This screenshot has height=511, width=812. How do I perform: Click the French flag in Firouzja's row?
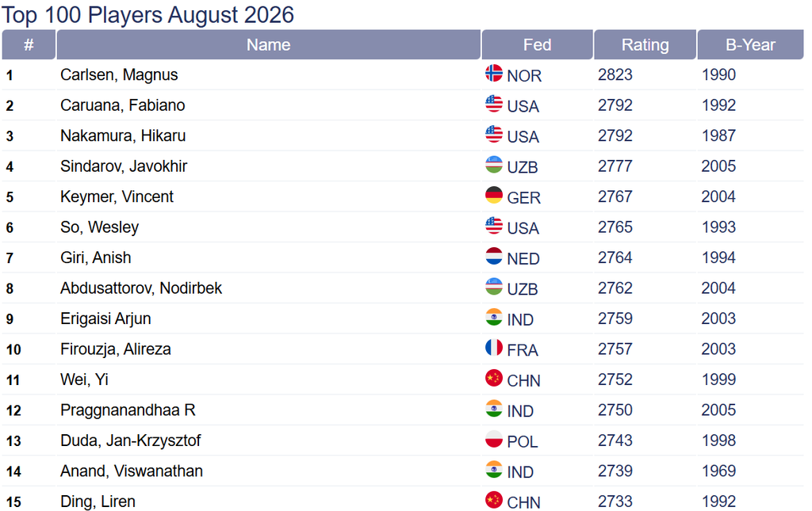493,348
